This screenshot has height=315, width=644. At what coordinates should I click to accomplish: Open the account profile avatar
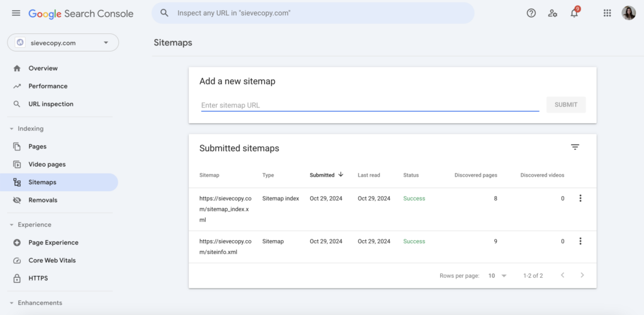point(628,13)
